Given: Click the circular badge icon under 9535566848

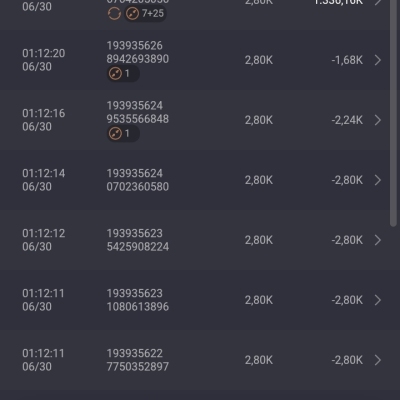Looking at the screenshot, I should tap(115, 133).
